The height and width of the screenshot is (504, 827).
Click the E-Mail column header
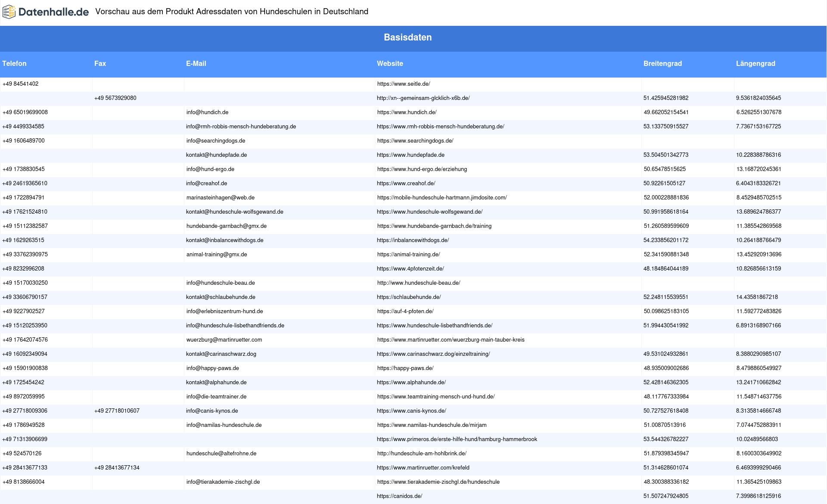pos(196,63)
